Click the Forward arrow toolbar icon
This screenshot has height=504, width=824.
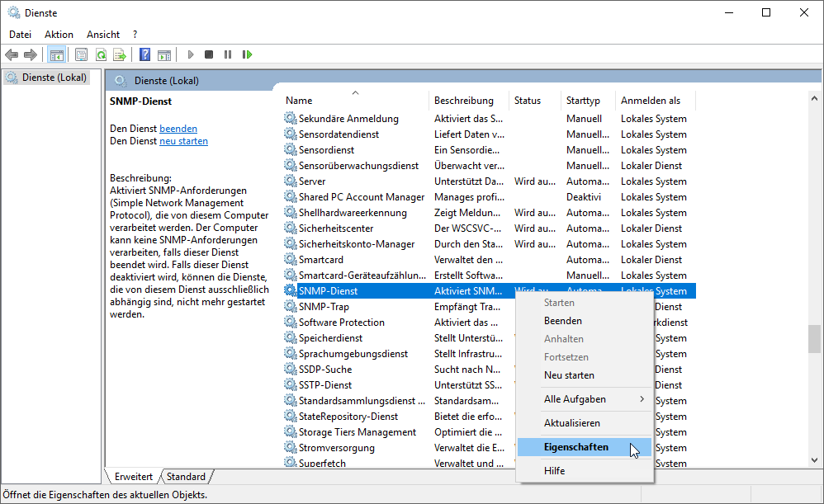click(x=31, y=54)
